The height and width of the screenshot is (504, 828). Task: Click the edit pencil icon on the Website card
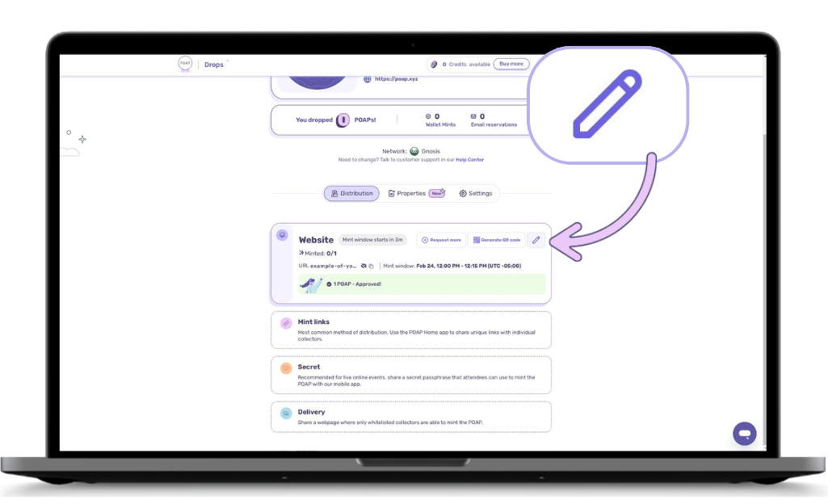pos(536,239)
